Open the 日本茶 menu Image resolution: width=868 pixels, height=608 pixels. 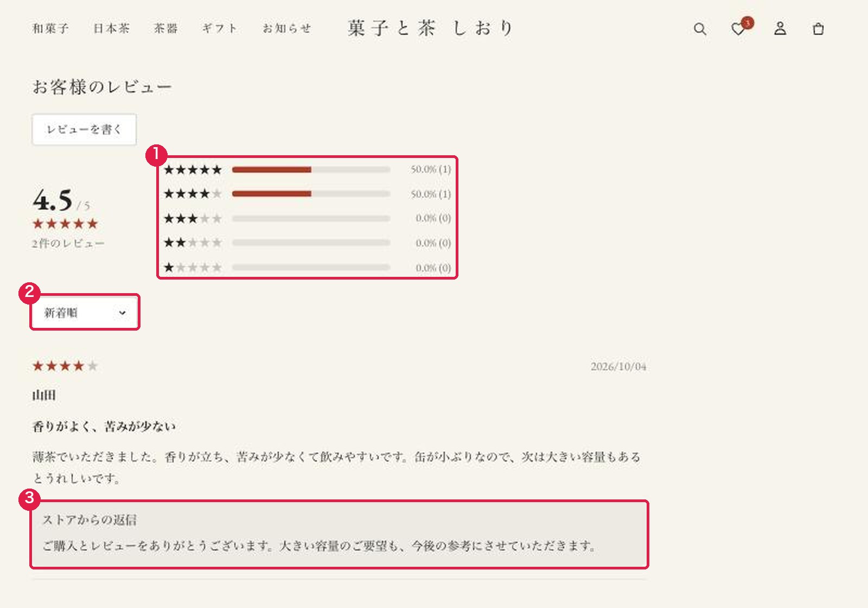[x=112, y=28]
